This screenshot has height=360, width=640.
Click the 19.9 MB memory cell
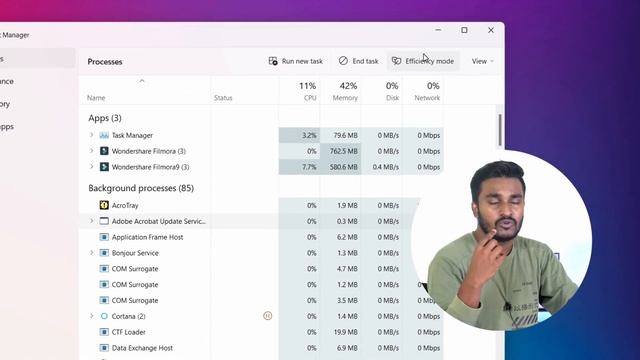340,332
